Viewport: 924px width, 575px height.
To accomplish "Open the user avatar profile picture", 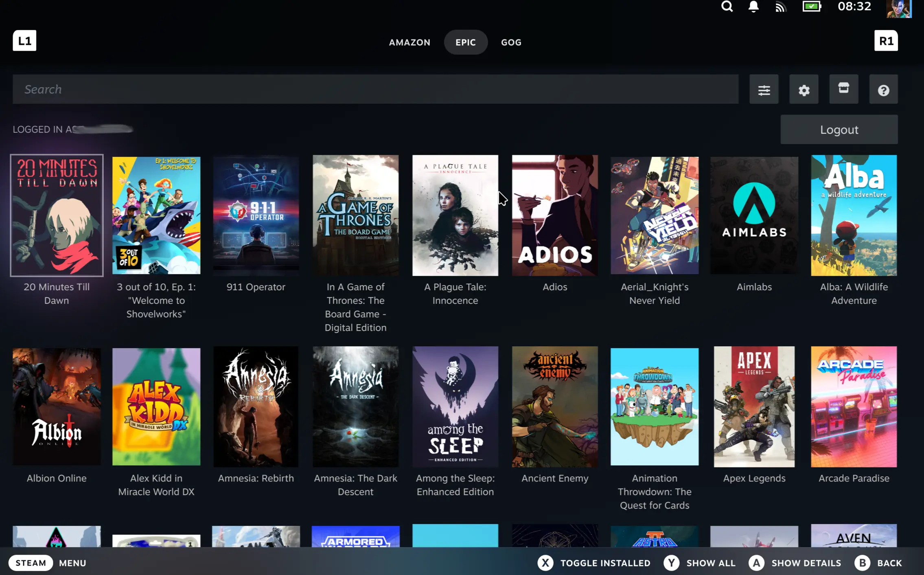I will [899, 8].
